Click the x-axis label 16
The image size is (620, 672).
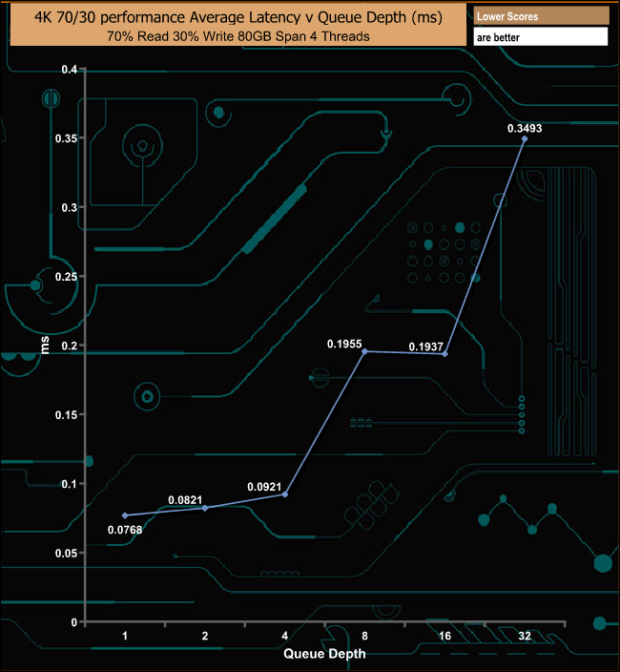point(444,636)
